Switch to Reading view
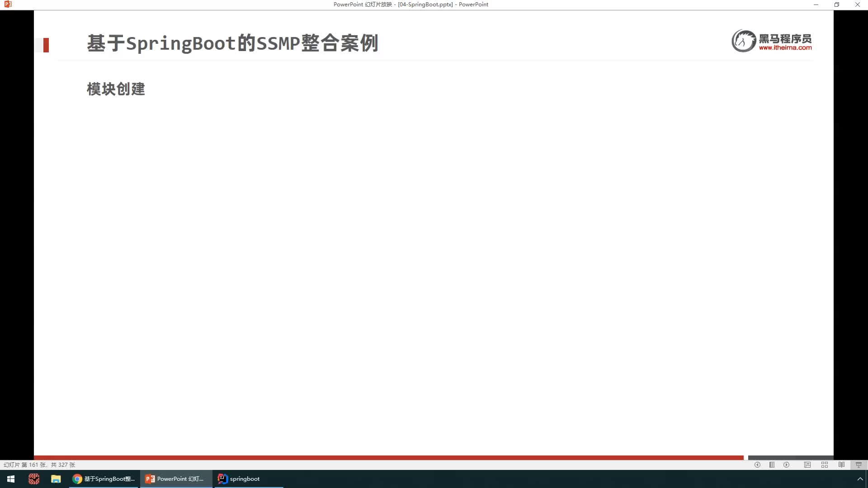Image resolution: width=868 pixels, height=488 pixels. [x=841, y=465]
